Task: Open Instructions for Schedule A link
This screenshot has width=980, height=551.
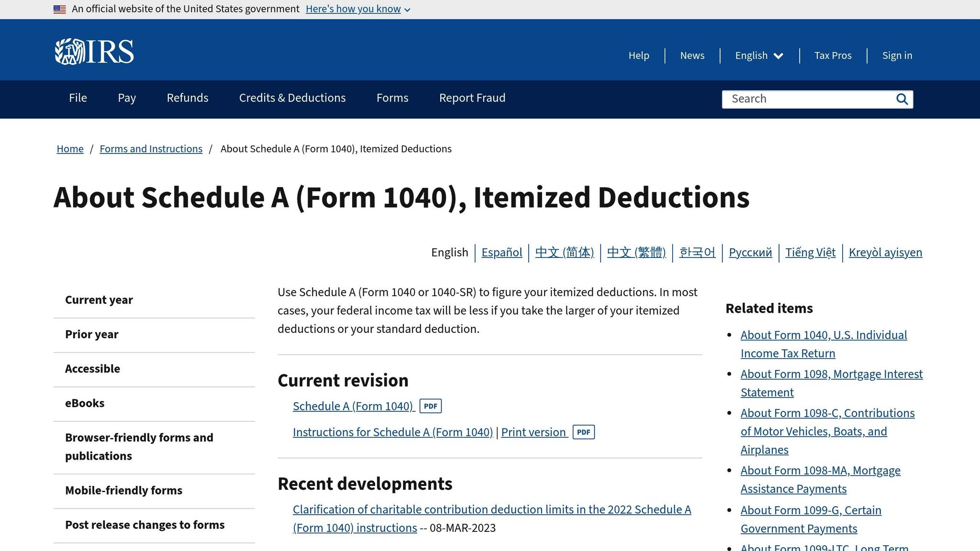Action: (x=392, y=432)
